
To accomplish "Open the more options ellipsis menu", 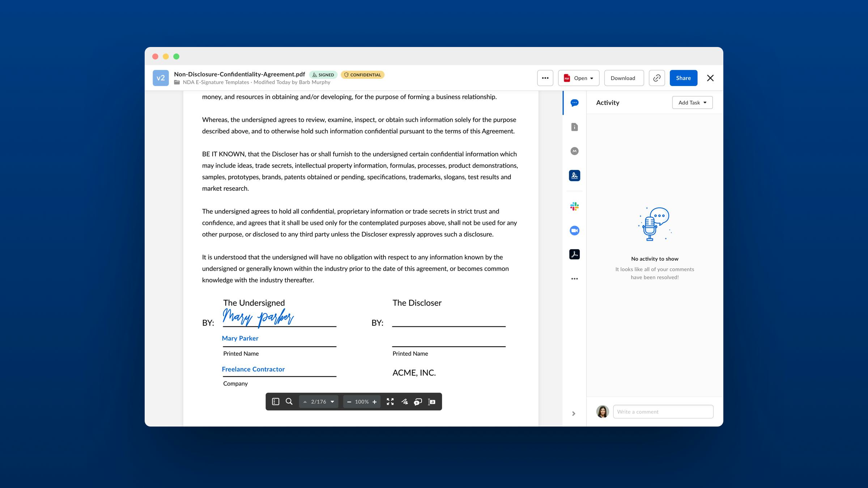I will tap(545, 78).
